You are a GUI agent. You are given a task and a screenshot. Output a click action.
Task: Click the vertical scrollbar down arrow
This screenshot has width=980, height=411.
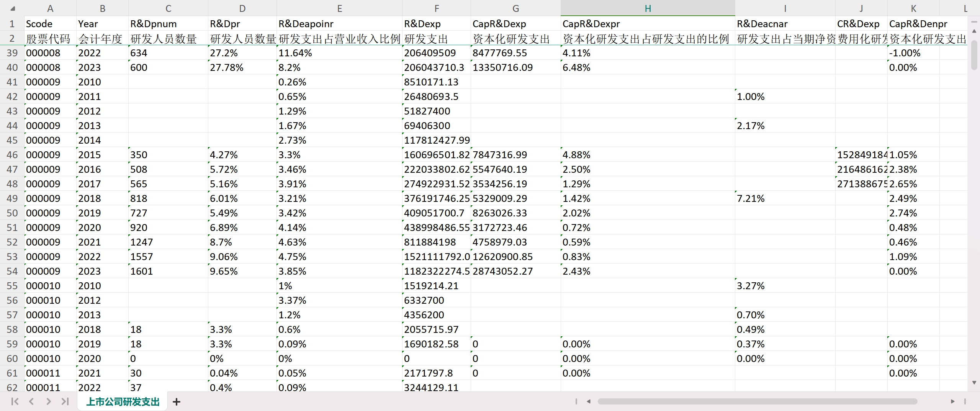click(x=974, y=383)
